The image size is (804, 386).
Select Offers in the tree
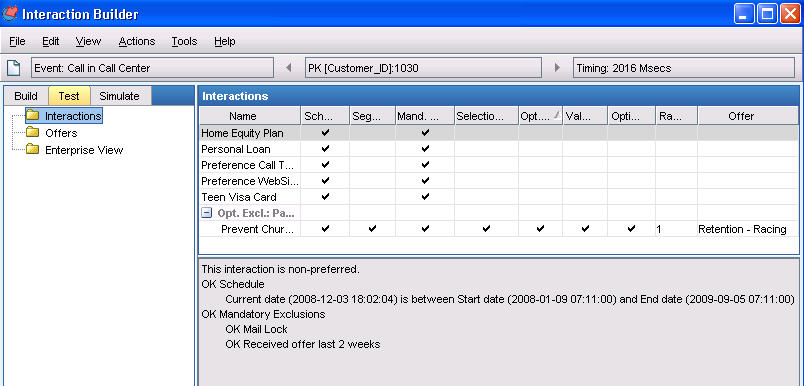61,133
